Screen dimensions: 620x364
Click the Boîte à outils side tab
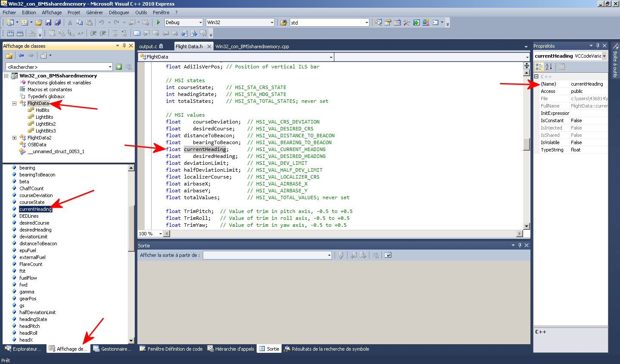tap(615, 60)
